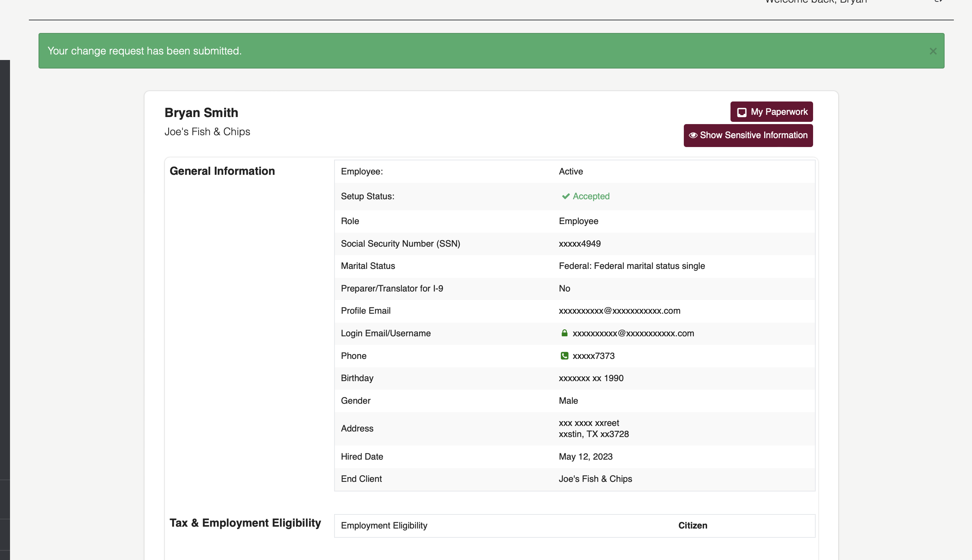Click the green lock icon beside Login Email

[x=565, y=333]
